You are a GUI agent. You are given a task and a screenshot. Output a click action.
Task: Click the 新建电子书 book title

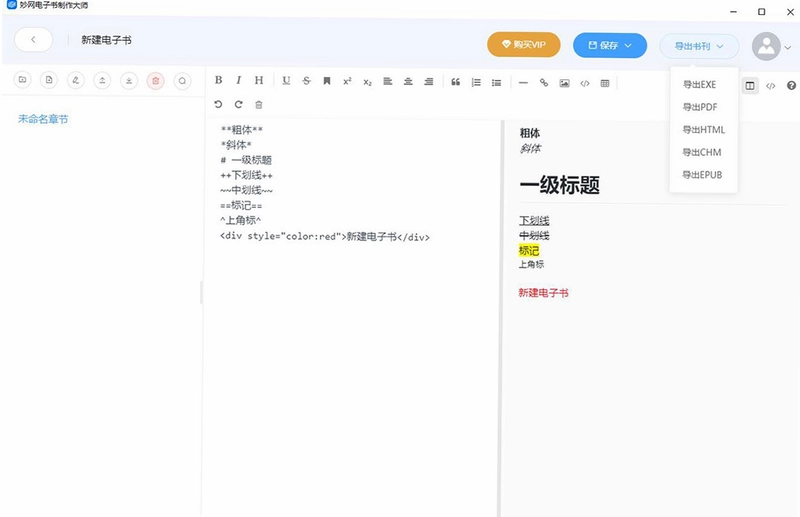click(106, 40)
